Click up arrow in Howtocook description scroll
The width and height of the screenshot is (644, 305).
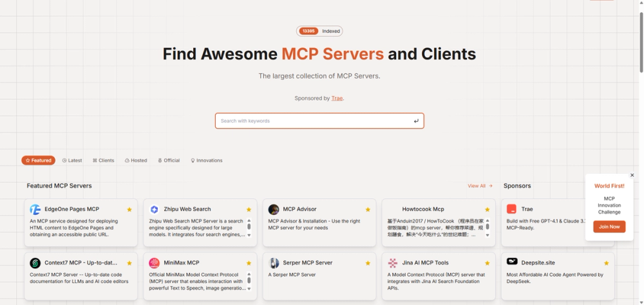[x=488, y=221]
